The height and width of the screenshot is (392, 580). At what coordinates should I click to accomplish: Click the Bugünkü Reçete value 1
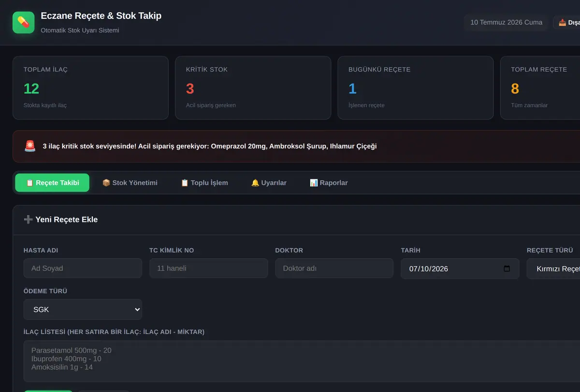point(352,88)
